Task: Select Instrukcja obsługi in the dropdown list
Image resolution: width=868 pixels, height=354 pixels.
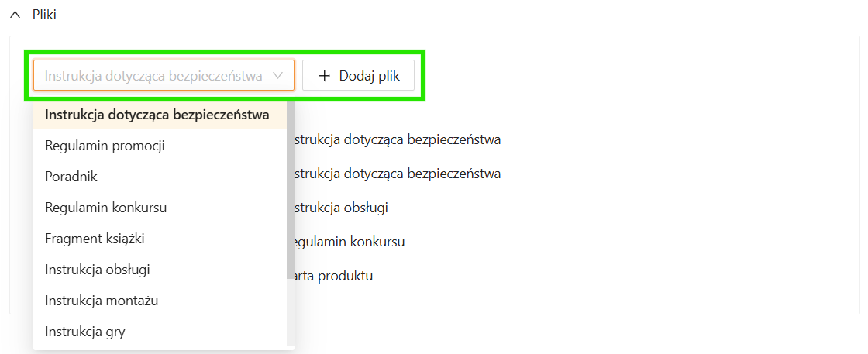Action: (x=98, y=270)
